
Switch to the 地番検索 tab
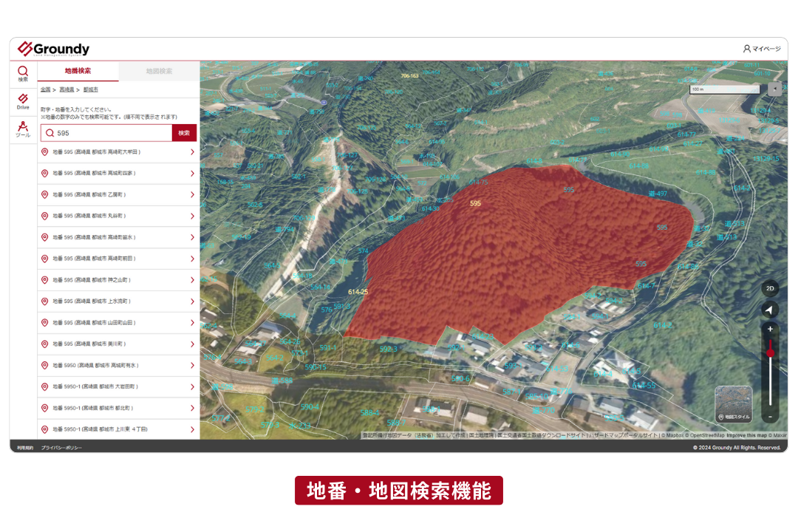click(x=78, y=71)
